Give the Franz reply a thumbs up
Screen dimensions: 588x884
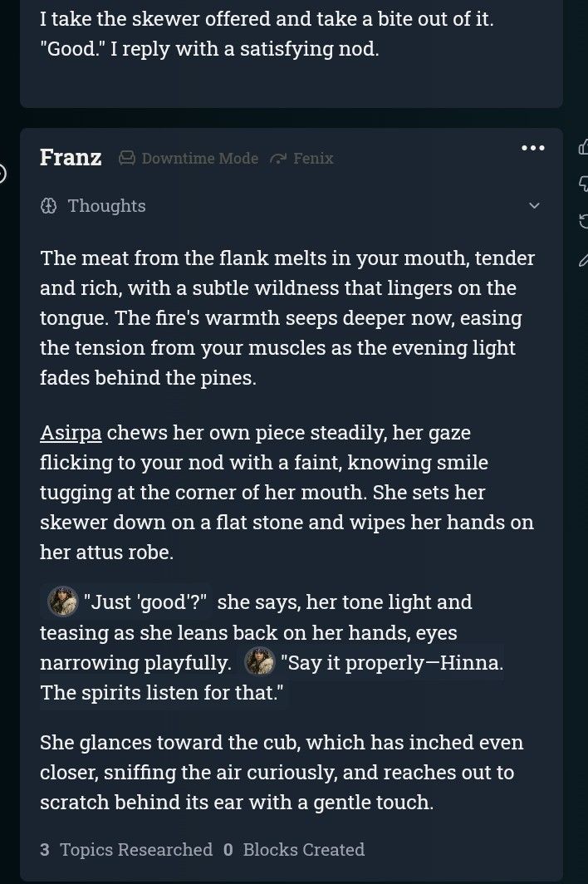click(x=583, y=148)
